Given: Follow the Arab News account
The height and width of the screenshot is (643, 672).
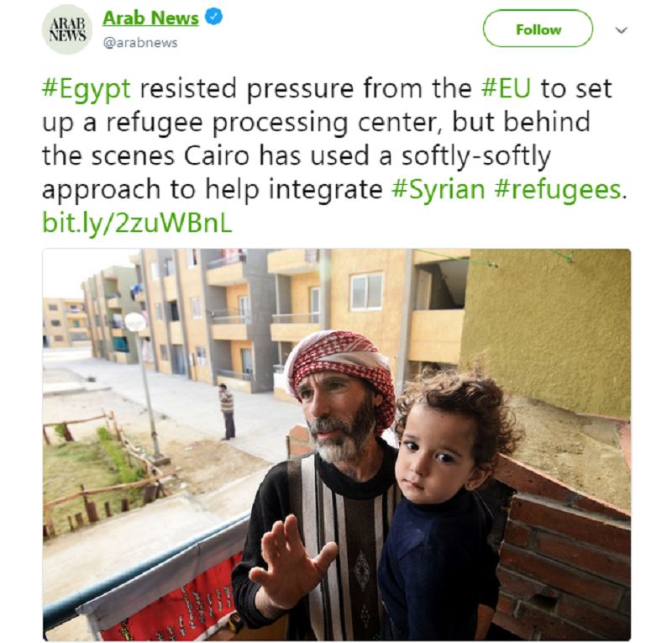Looking at the screenshot, I should click(x=538, y=29).
